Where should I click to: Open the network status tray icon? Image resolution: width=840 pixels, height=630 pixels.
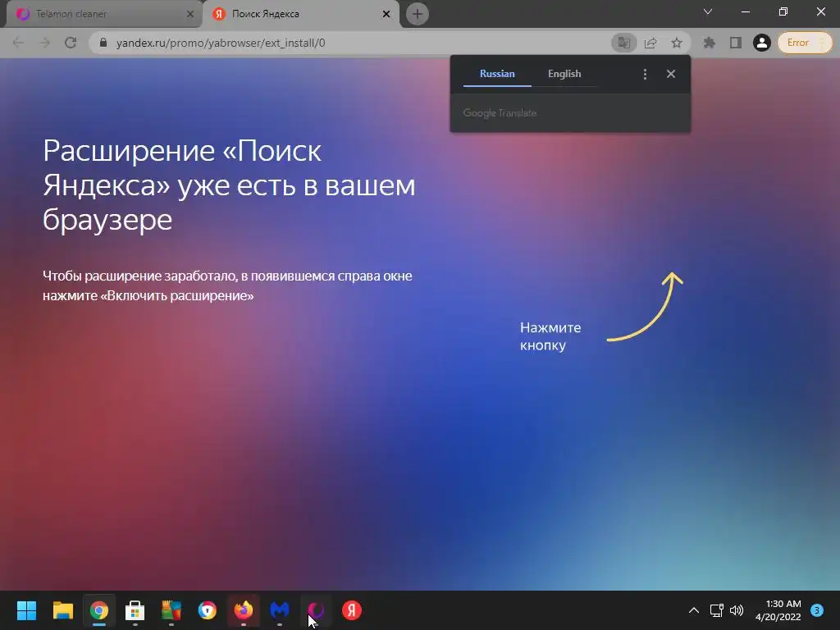(x=717, y=610)
